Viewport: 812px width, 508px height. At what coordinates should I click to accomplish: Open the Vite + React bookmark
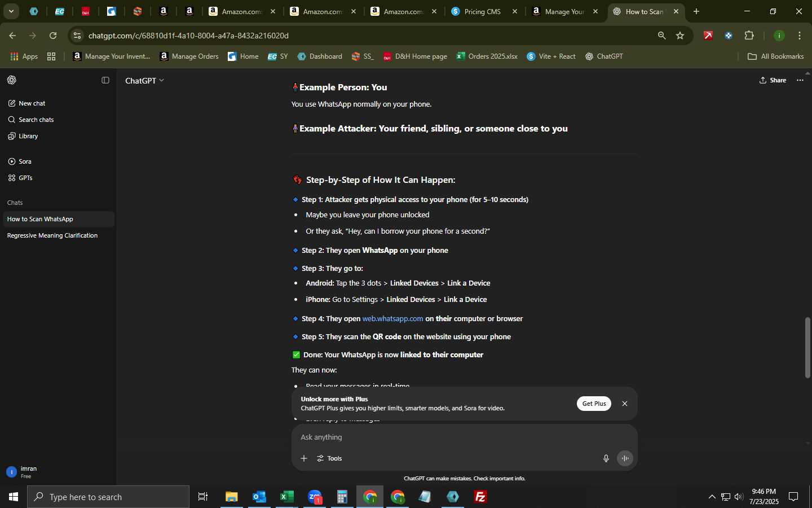(x=551, y=56)
